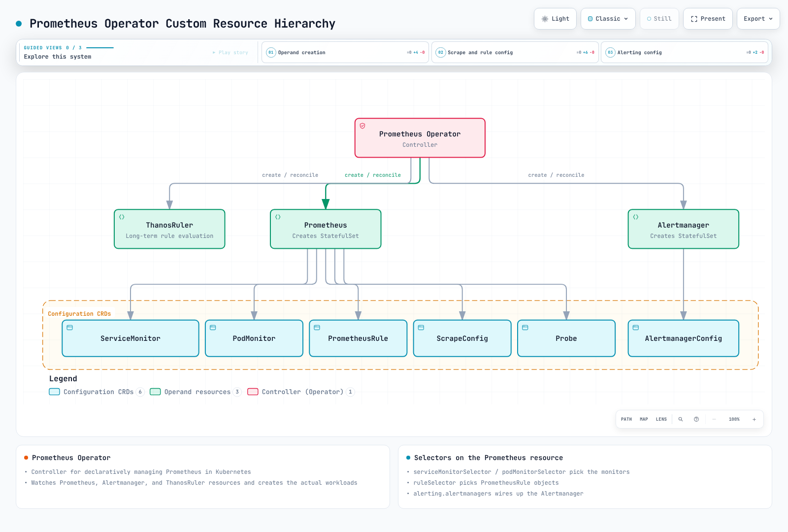
Task: Click the card icon on AlertmanagerConfig node
Action: click(x=636, y=328)
